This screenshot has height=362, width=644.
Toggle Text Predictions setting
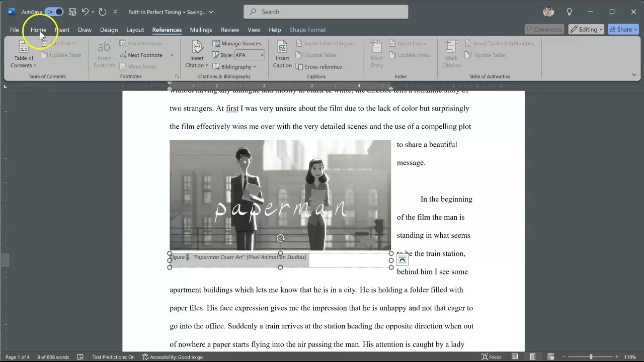113,357
